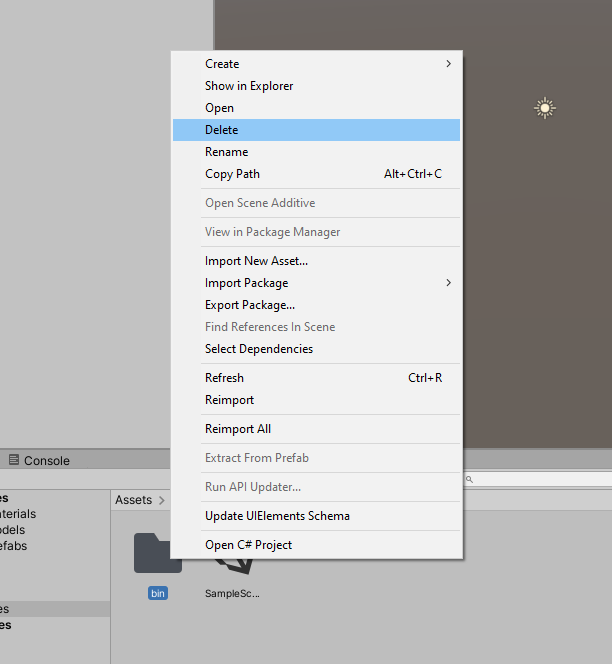Choose Reimport All
Viewport: 612px width, 664px height.
click(x=316, y=429)
